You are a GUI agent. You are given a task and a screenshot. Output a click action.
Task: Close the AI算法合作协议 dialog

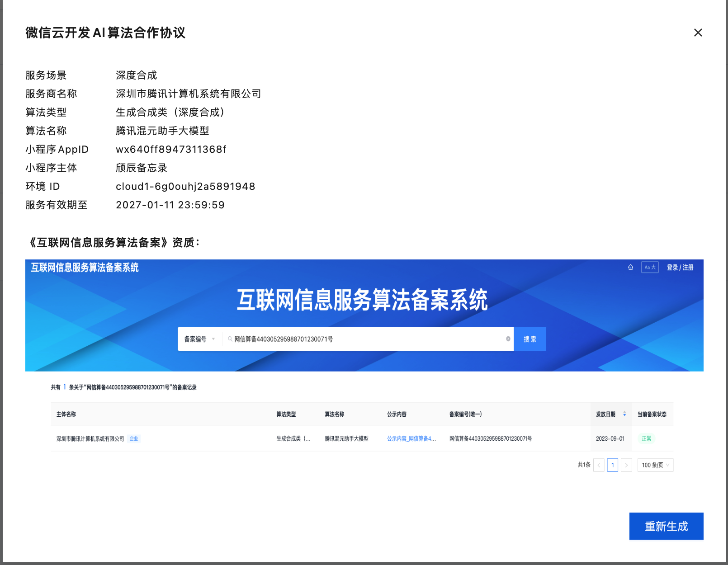(698, 33)
